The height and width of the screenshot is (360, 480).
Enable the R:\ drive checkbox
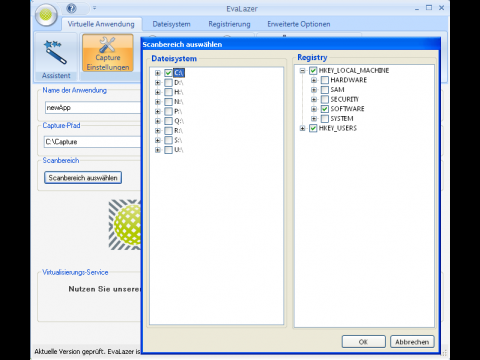coord(168,131)
